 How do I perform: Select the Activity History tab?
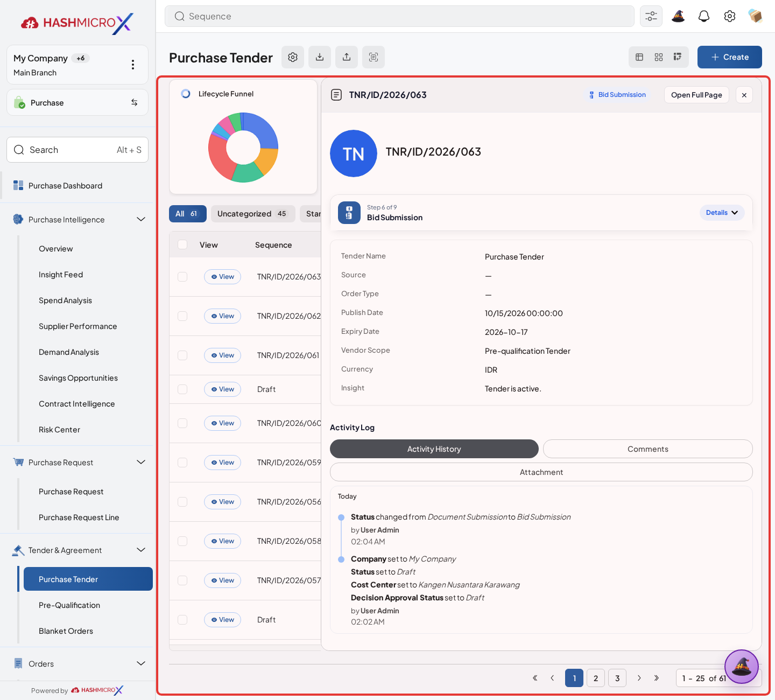coord(434,449)
